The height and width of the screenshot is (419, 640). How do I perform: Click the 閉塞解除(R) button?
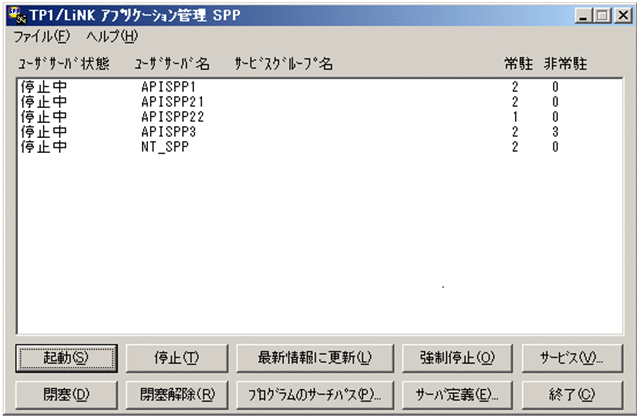pyautogui.click(x=177, y=395)
